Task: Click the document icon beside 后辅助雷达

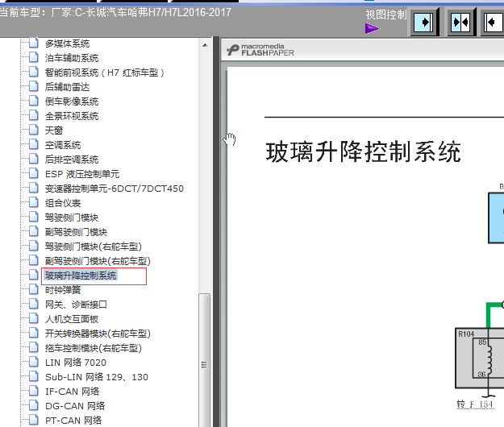Action: (33, 85)
